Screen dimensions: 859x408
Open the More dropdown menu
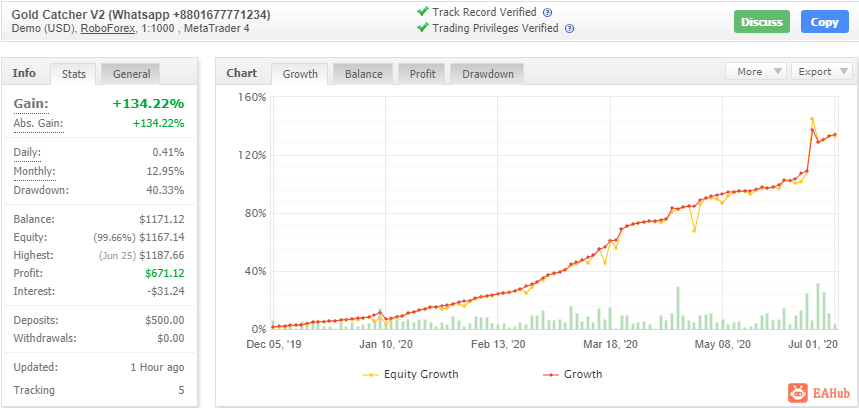[x=756, y=71]
